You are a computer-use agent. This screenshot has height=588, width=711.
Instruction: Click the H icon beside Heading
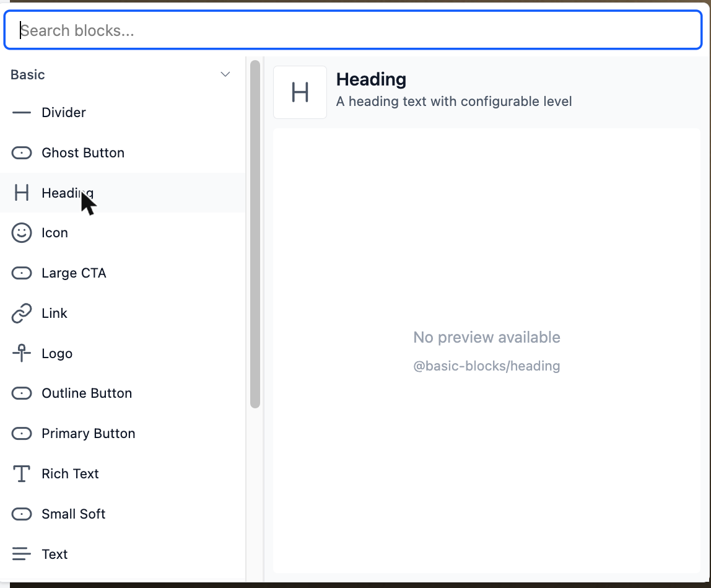tap(21, 193)
